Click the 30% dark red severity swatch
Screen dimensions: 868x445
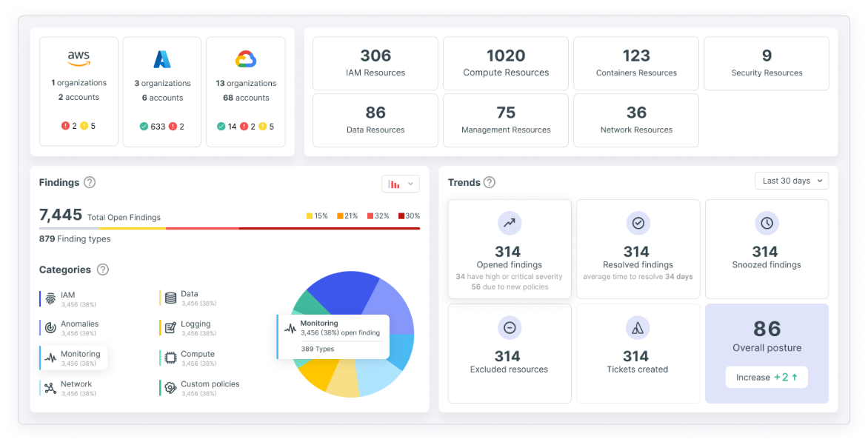[401, 216]
